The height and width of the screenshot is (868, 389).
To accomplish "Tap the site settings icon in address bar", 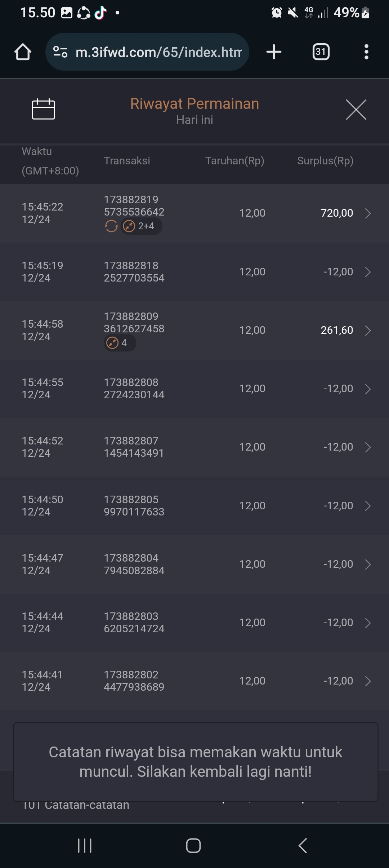I will [x=60, y=52].
